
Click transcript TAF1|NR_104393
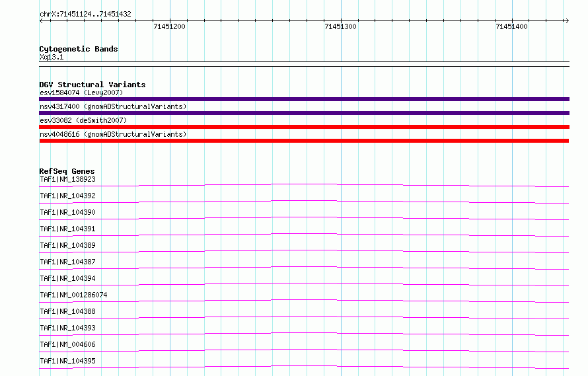(67, 328)
